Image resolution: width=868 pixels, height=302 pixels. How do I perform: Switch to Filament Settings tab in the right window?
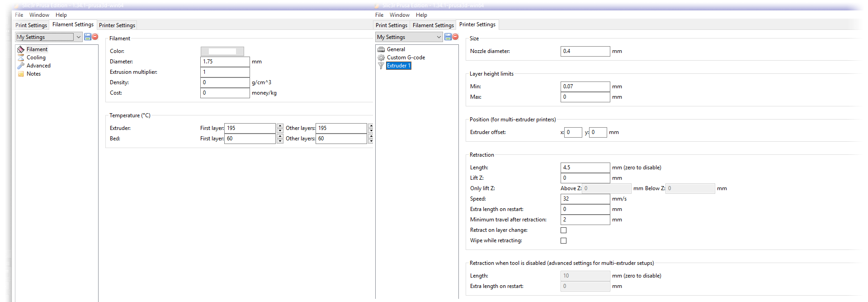click(433, 25)
